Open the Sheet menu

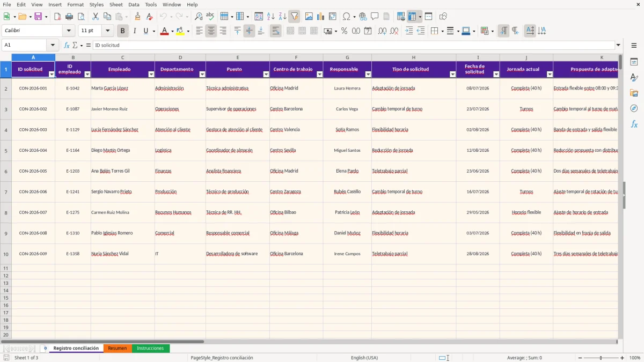pyautogui.click(x=116, y=5)
